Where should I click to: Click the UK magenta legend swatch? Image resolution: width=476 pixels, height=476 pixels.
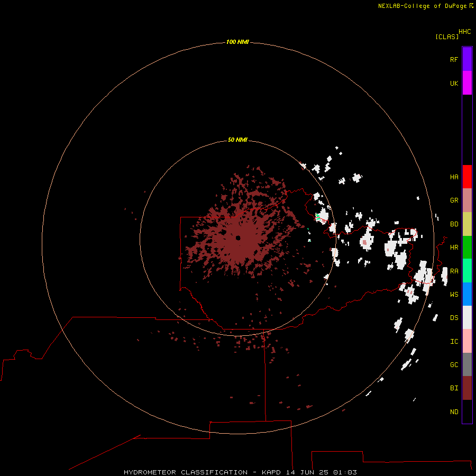pyautogui.click(x=467, y=83)
